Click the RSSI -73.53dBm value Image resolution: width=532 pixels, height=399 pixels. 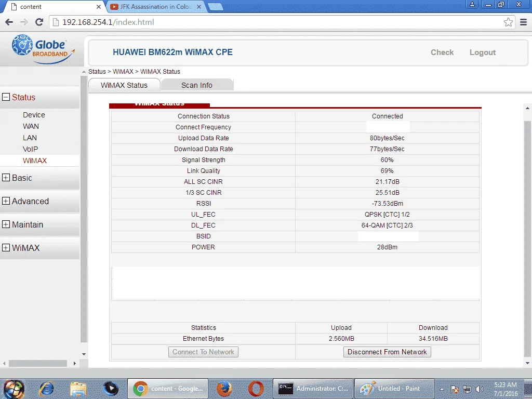(388, 204)
